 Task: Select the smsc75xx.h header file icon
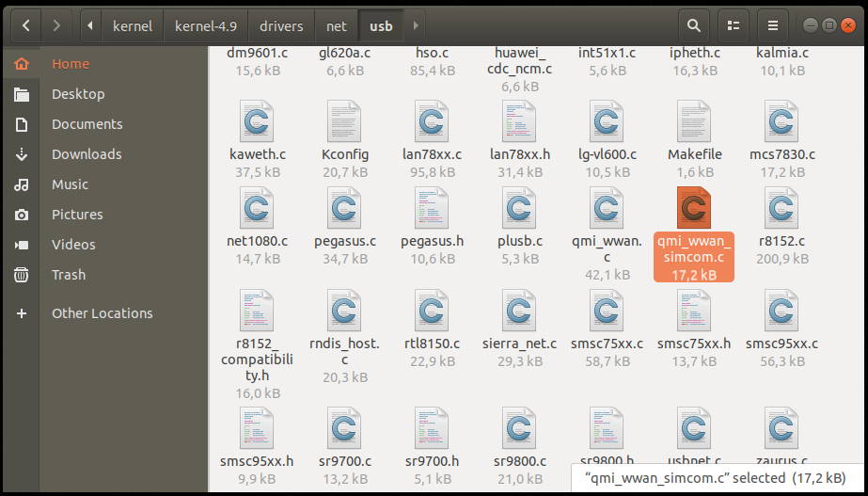click(694, 311)
